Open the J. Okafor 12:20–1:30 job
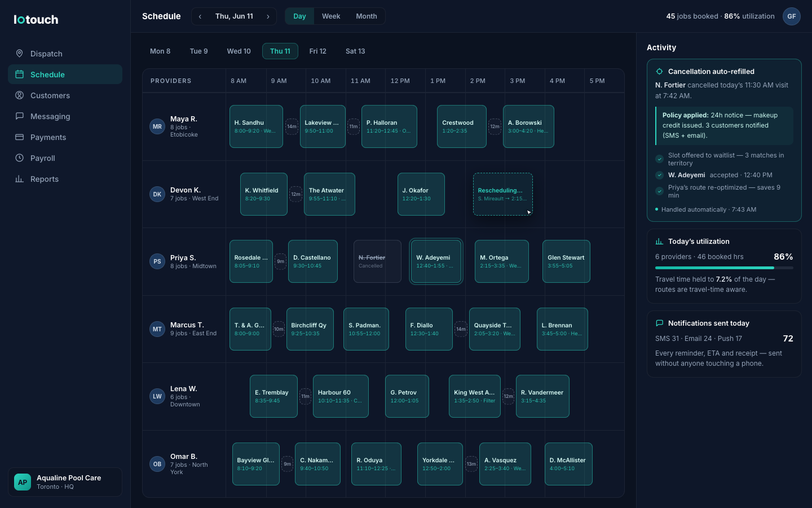 click(421, 194)
